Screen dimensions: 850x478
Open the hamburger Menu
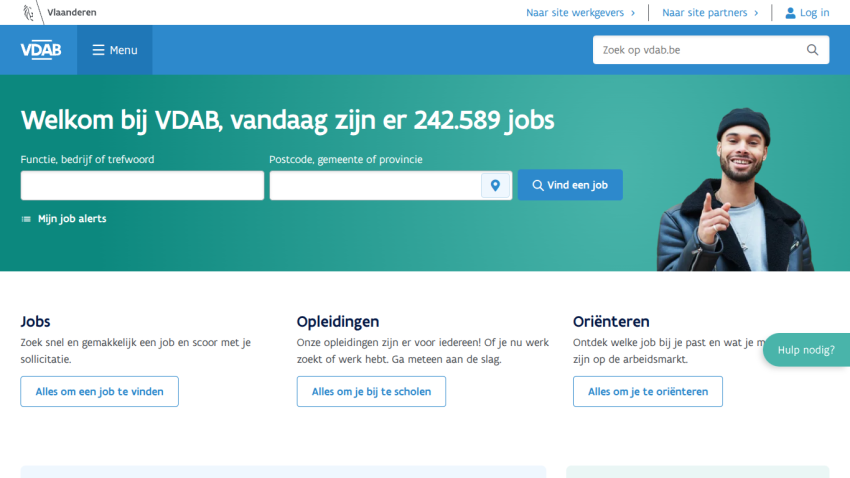pos(114,50)
